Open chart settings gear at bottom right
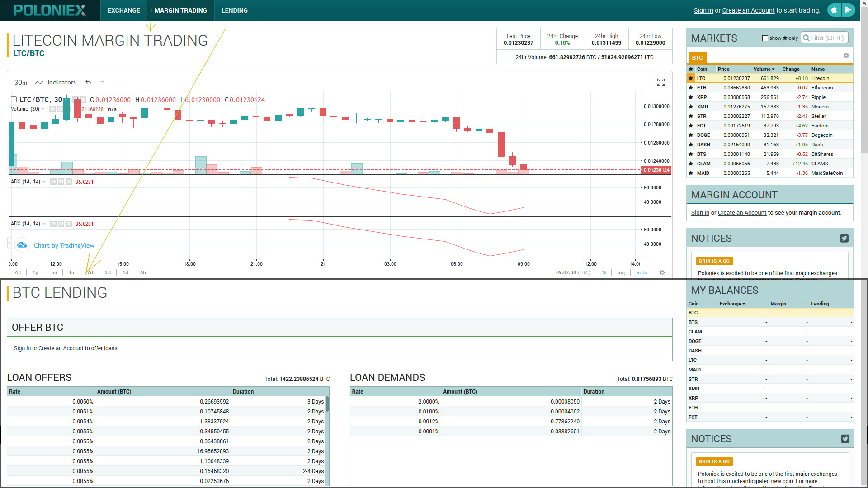The width and height of the screenshot is (868, 488). (662, 272)
